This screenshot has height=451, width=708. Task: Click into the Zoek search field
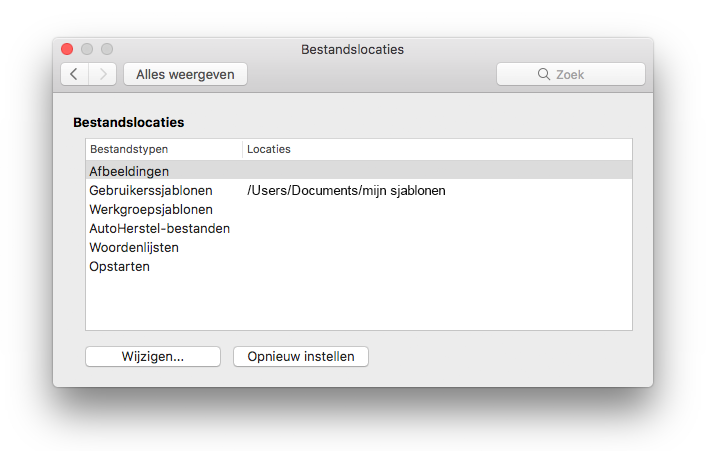(x=571, y=74)
